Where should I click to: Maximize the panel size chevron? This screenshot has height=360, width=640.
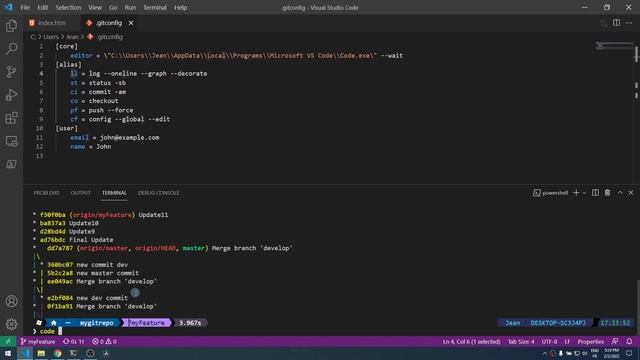(620, 193)
